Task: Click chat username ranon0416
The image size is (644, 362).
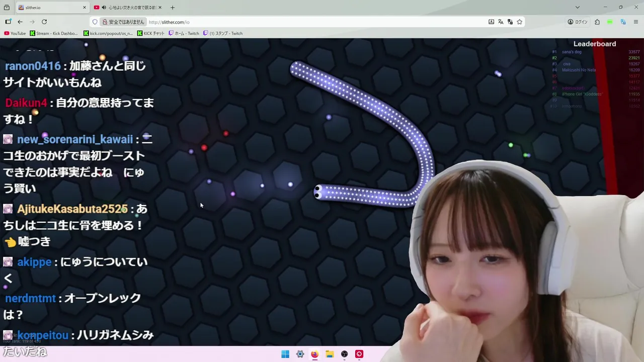Action: 33,66
